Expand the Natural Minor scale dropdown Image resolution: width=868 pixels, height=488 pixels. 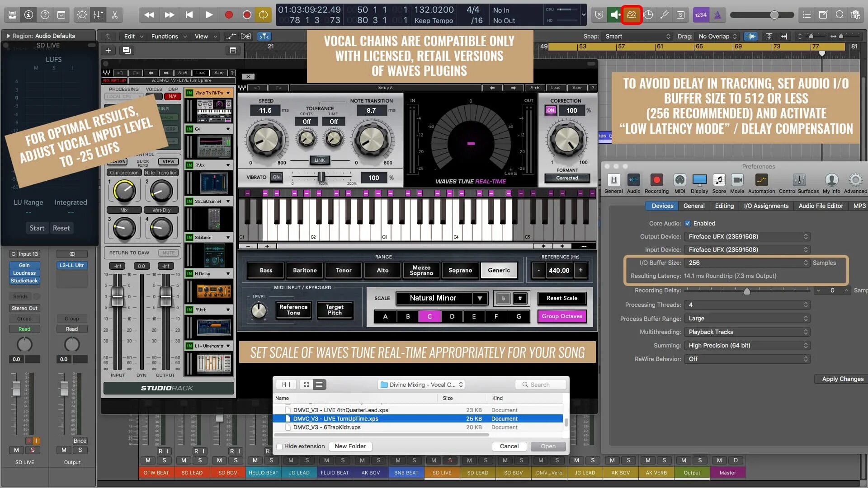point(480,298)
